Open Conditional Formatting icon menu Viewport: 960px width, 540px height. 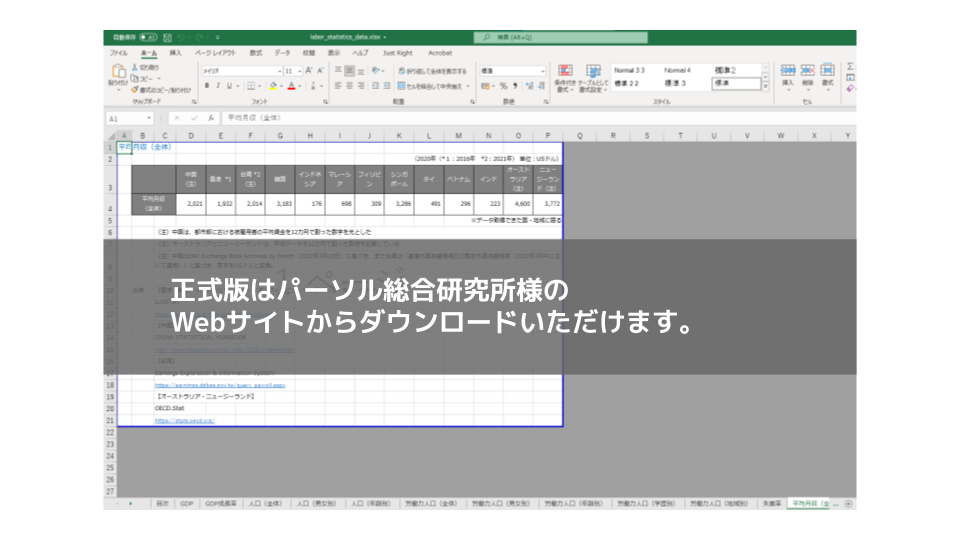[x=564, y=76]
